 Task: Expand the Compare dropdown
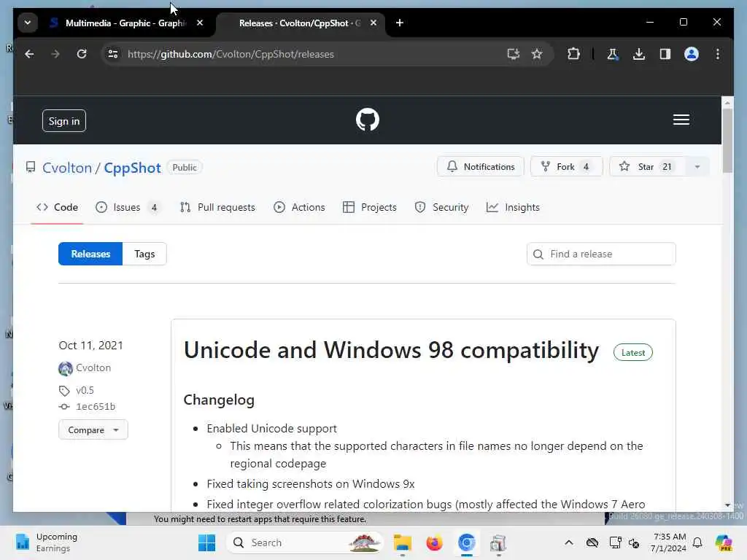[x=93, y=429]
